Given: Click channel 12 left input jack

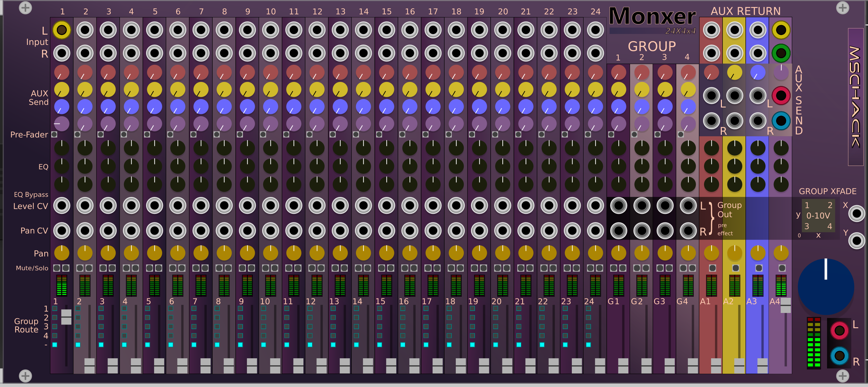Looking at the screenshot, I should click(317, 30).
